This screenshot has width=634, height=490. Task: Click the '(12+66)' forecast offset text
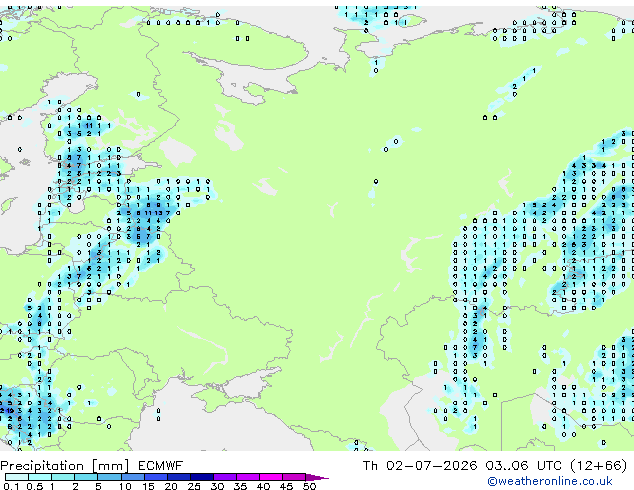(599, 466)
